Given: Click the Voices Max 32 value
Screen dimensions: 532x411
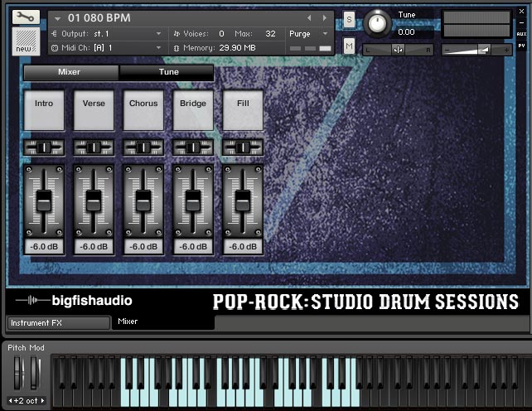Looking at the screenshot, I should (x=270, y=34).
